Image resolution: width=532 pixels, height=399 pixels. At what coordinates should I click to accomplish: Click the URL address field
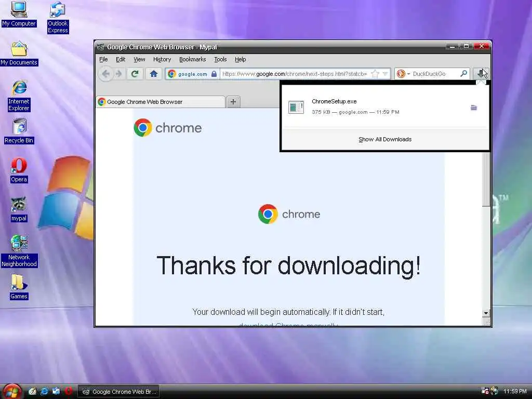pyautogui.click(x=295, y=74)
